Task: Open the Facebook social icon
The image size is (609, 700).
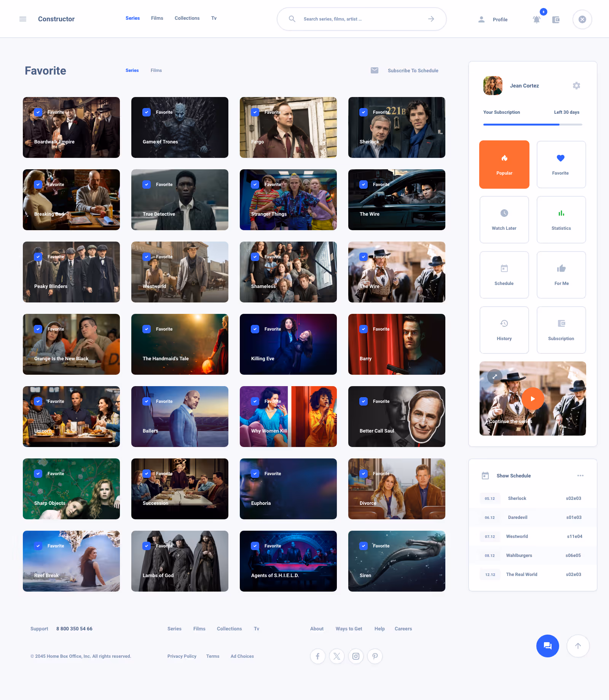Action: (x=318, y=656)
